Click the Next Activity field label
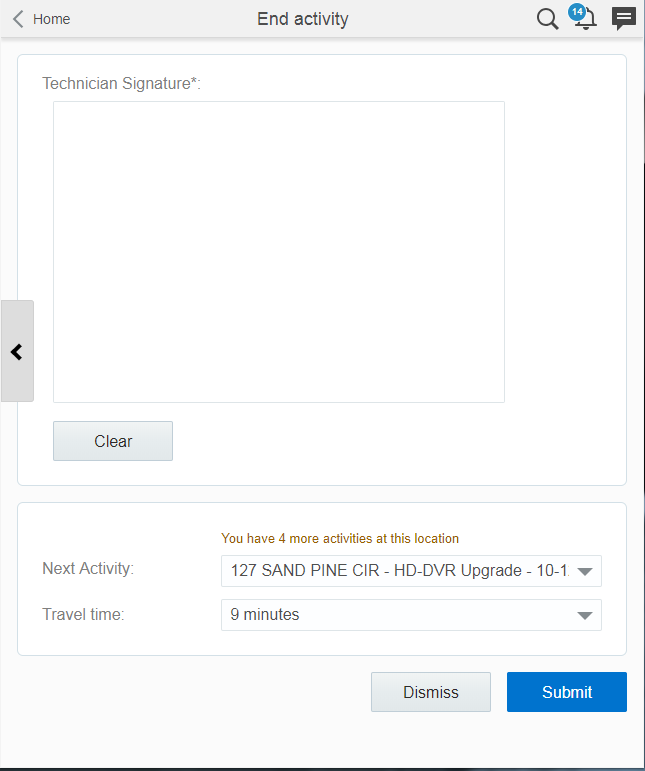Viewport: 645px width, 771px height. (x=88, y=569)
